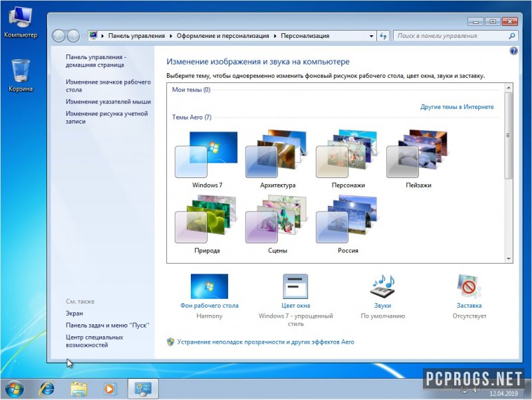
Task: Maximize the Персонализация window
Action: [x=493, y=22]
